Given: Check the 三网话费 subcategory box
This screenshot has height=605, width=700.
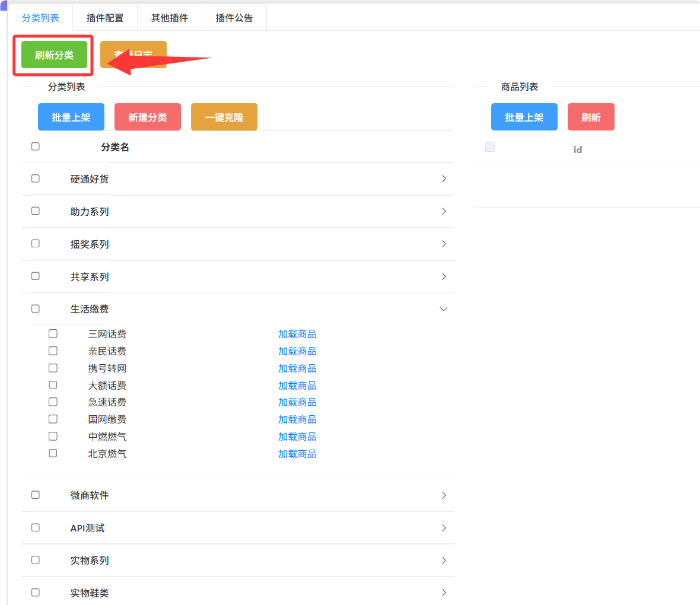Looking at the screenshot, I should 53,334.
